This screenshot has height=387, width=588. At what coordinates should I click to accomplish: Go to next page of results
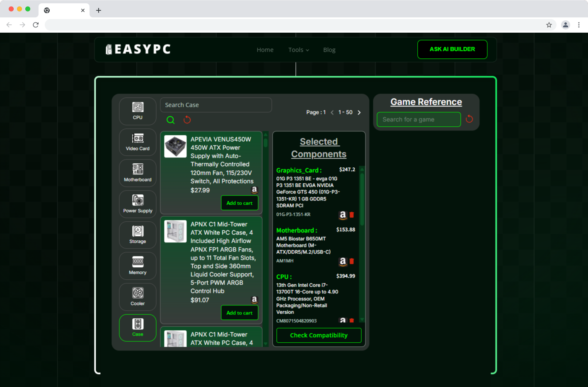[x=359, y=112]
